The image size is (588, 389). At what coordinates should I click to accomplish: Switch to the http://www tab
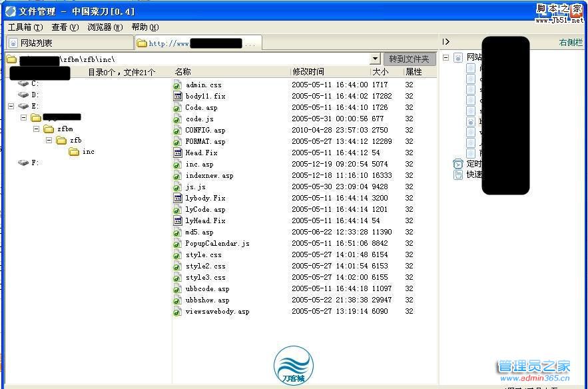coord(198,43)
